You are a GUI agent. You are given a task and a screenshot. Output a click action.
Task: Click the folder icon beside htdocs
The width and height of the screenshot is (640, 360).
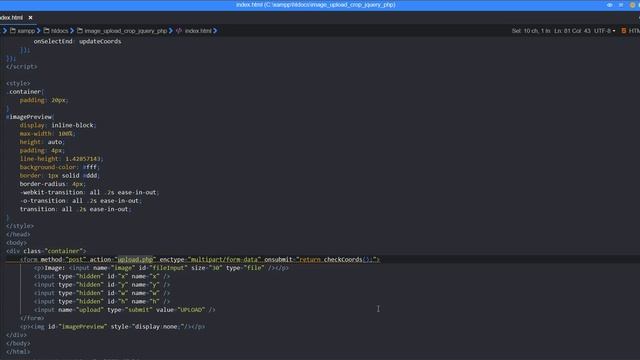click(x=46, y=31)
